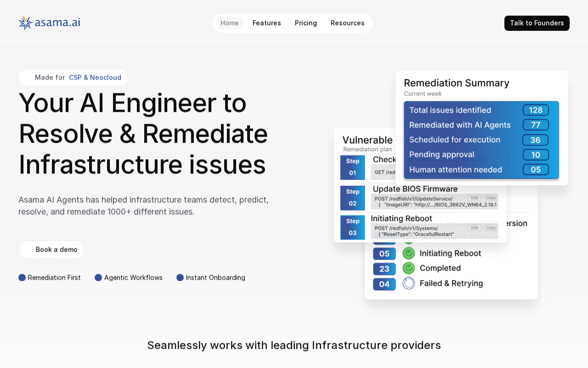Open the Resources nav item
The height and width of the screenshot is (368, 588).
click(x=348, y=23)
